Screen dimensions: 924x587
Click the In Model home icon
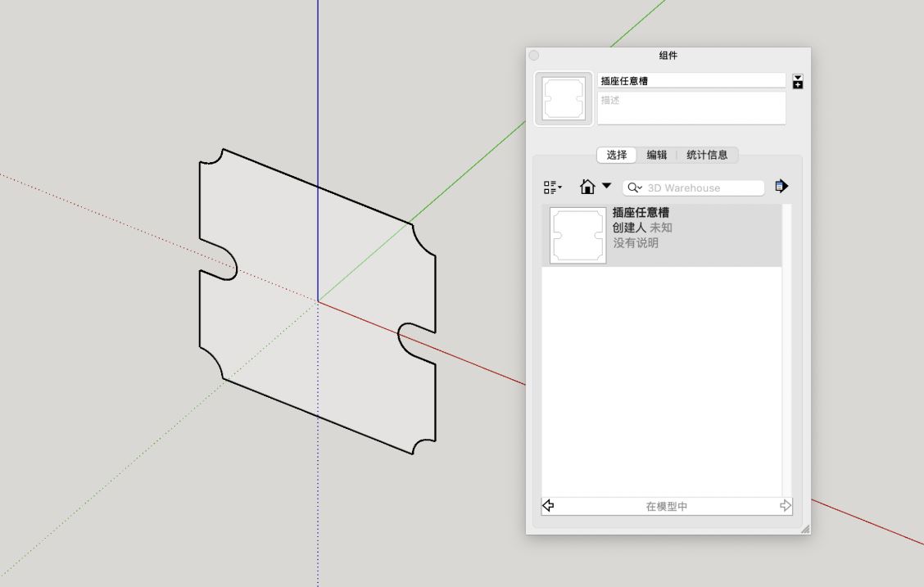[x=586, y=187]
